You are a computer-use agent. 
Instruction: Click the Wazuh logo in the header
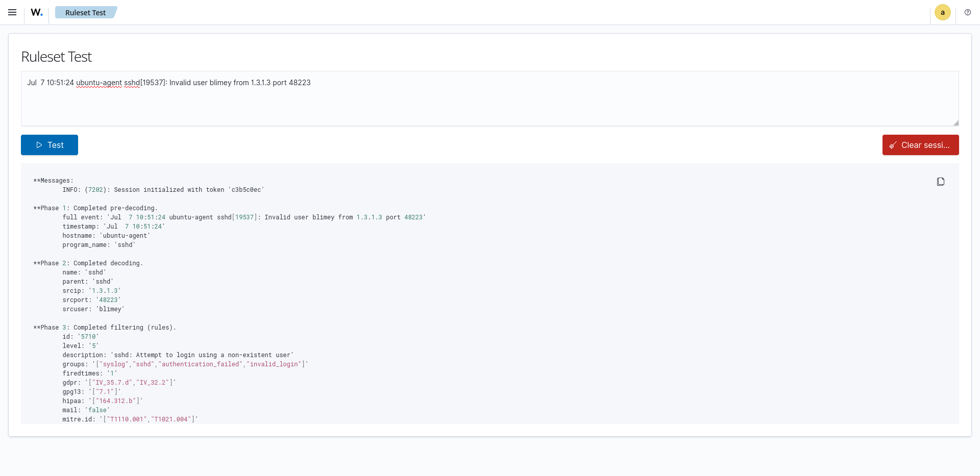[36, 12]
